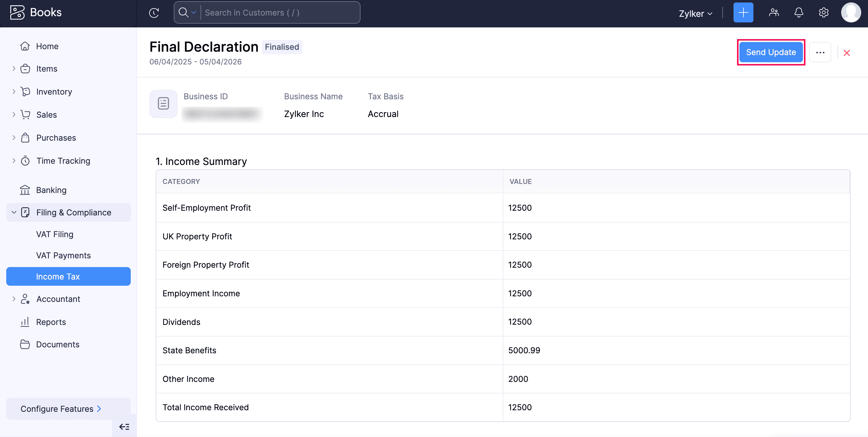This screenshot has width=868, height=437.
Task: Open the Banking module
Action: [51, 190]
